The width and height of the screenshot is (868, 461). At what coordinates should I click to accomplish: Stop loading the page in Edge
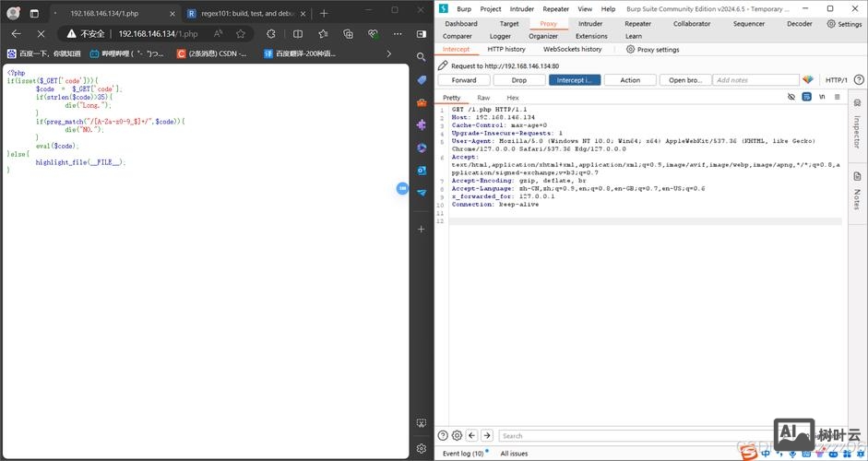point(41,34)
